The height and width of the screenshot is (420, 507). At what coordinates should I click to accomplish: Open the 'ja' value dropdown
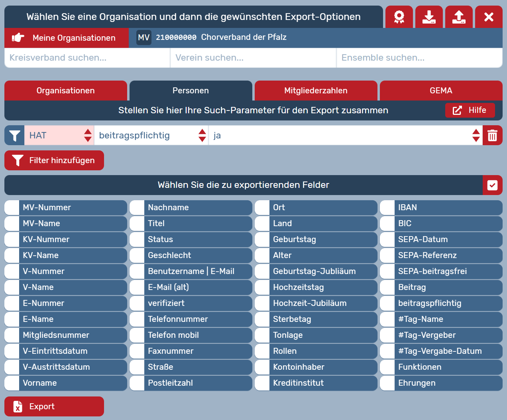tap(345, 136)
